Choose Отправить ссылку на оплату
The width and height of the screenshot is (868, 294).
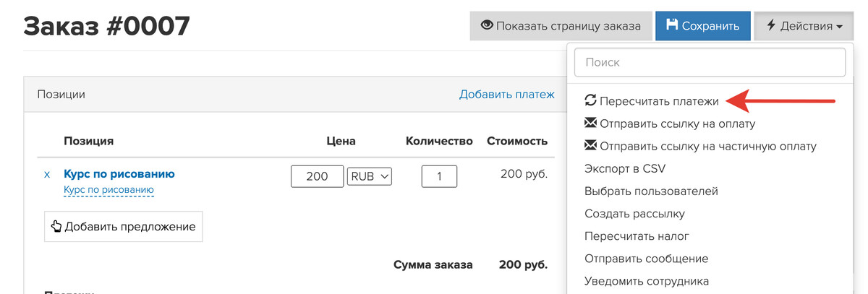[670, 124]
